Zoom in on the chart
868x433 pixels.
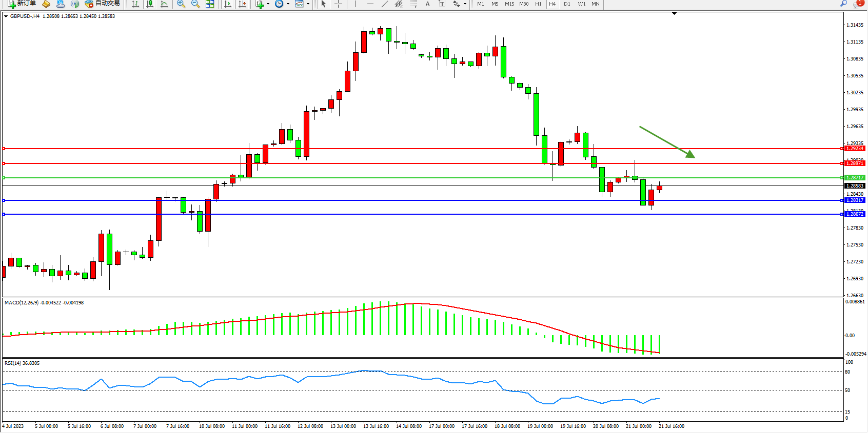click(181, 4)
